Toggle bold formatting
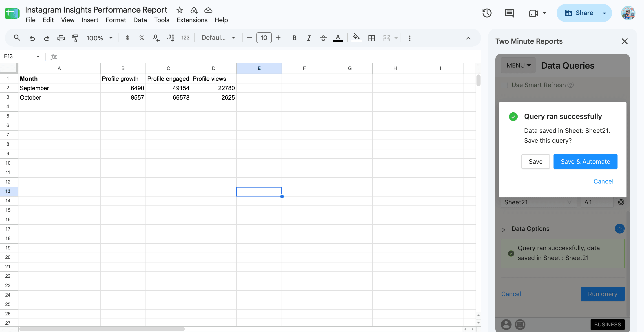This screenshot has height=332, width=644. pyautogui.click(x=294, y=38)
